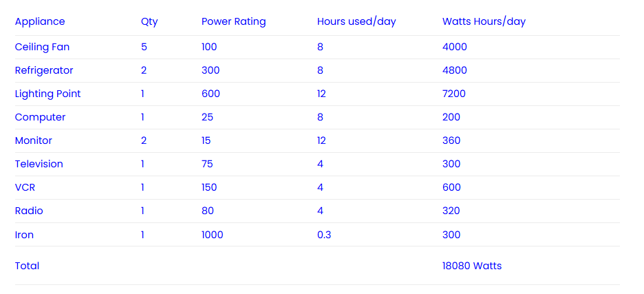Select the 18080 Watts total value
The width and height of the screenshot is (644, 294).
point(472,266)
